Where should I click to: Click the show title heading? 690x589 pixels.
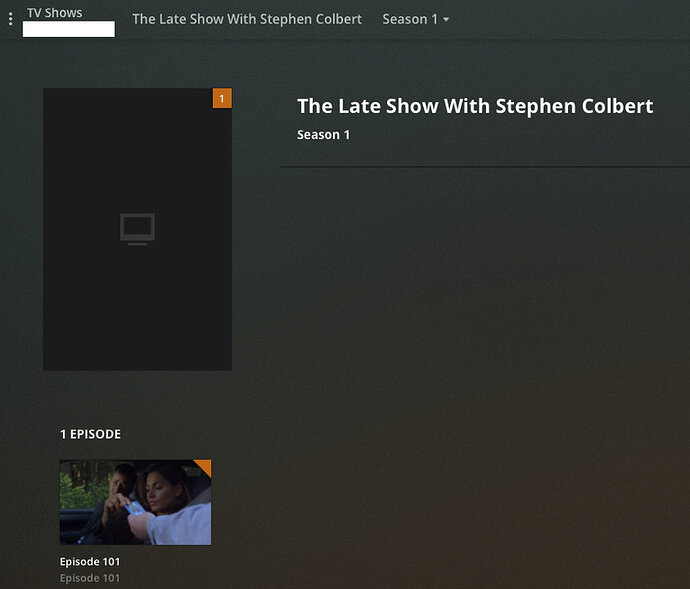475,106
